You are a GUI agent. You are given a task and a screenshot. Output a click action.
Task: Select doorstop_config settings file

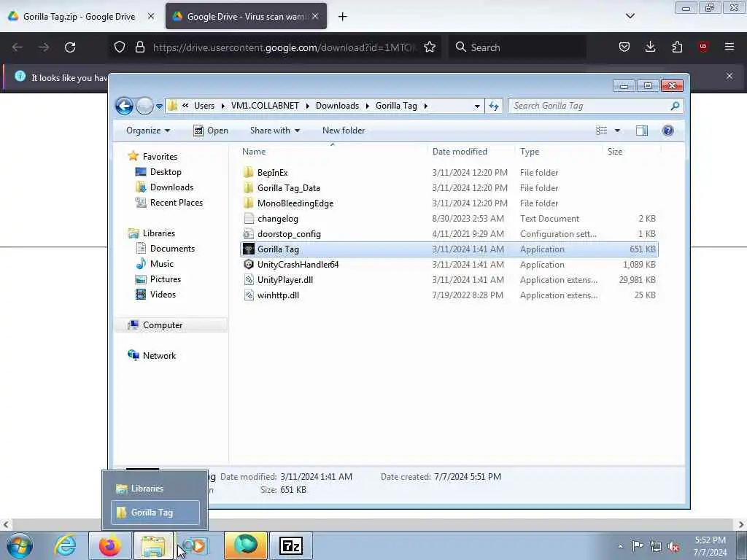point(449,234)
